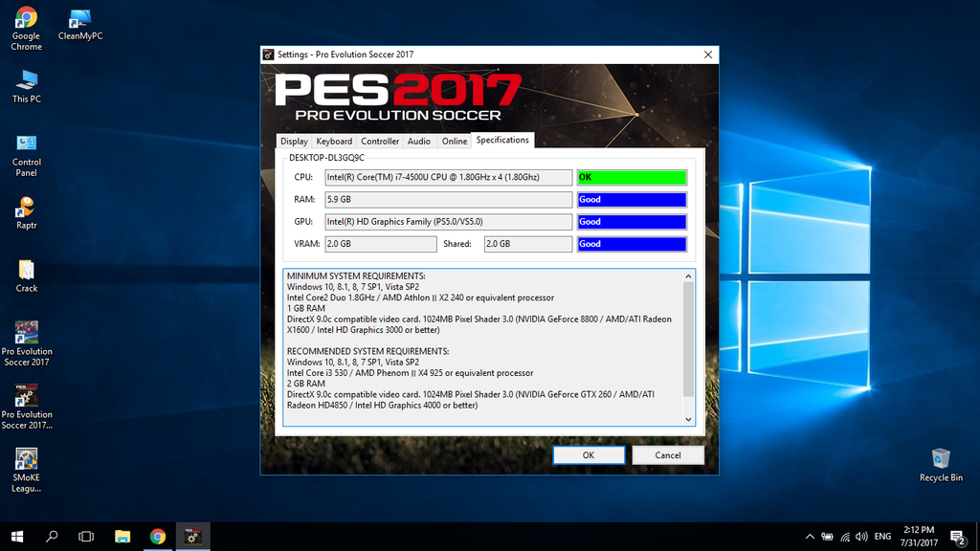Screen dimensions: 980x551
Task: Select PES settings app in taskbar
Action: tap(192, 537)
